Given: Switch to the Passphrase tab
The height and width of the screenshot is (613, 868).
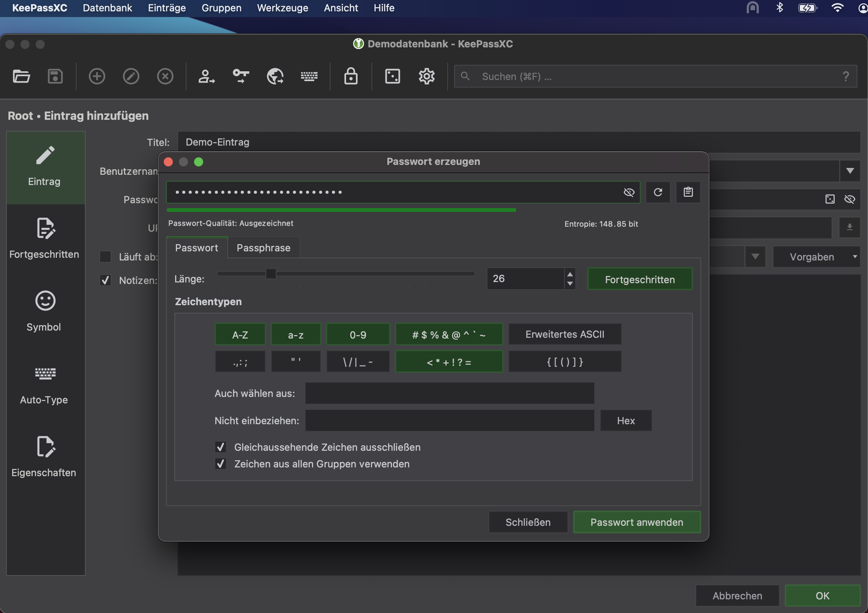Looking at the screenshot, I should point(263,248).
